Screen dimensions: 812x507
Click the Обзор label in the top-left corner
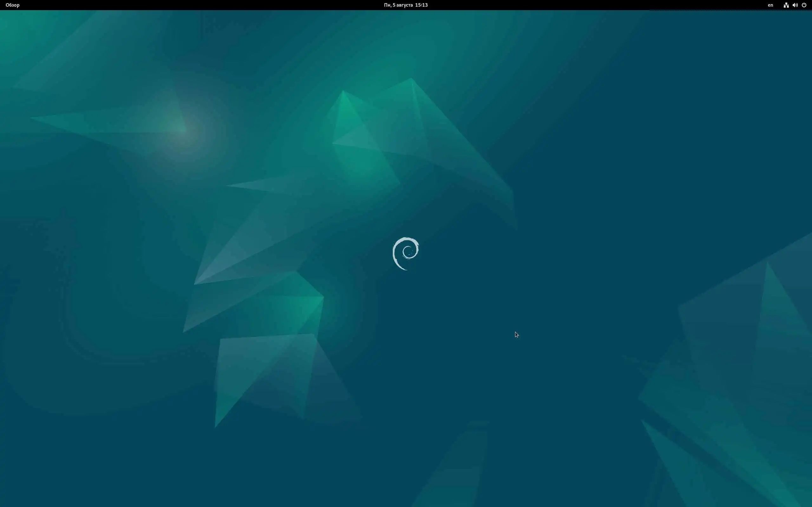[12, 5]
